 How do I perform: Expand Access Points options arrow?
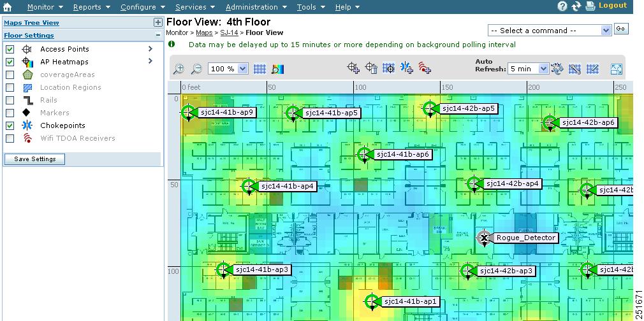pyautogui.click(x=150, y=49)
